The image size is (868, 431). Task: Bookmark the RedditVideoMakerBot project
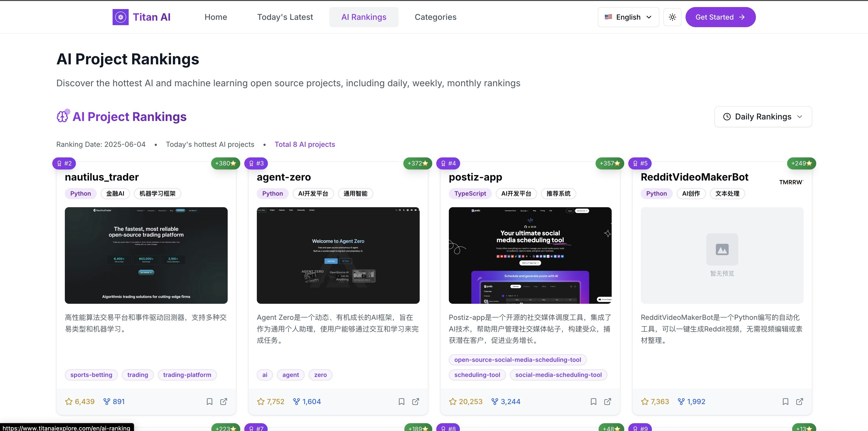point(785,402)
